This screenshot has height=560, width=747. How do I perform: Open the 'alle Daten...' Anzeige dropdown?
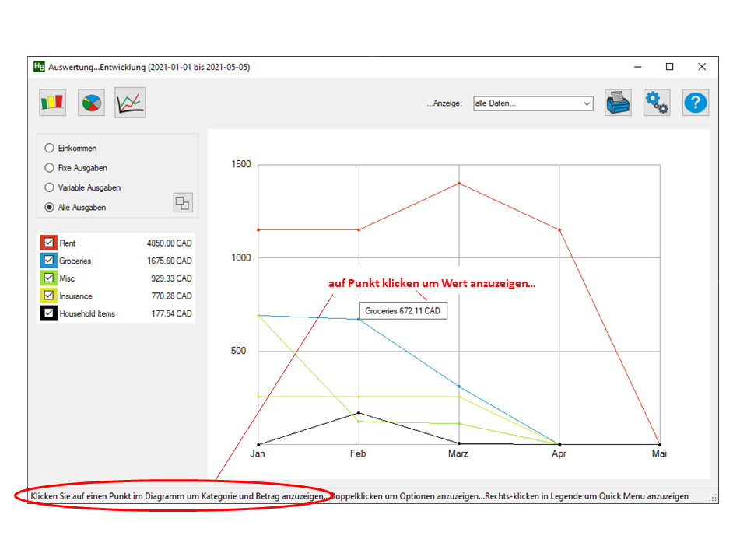tap(533, 103)
